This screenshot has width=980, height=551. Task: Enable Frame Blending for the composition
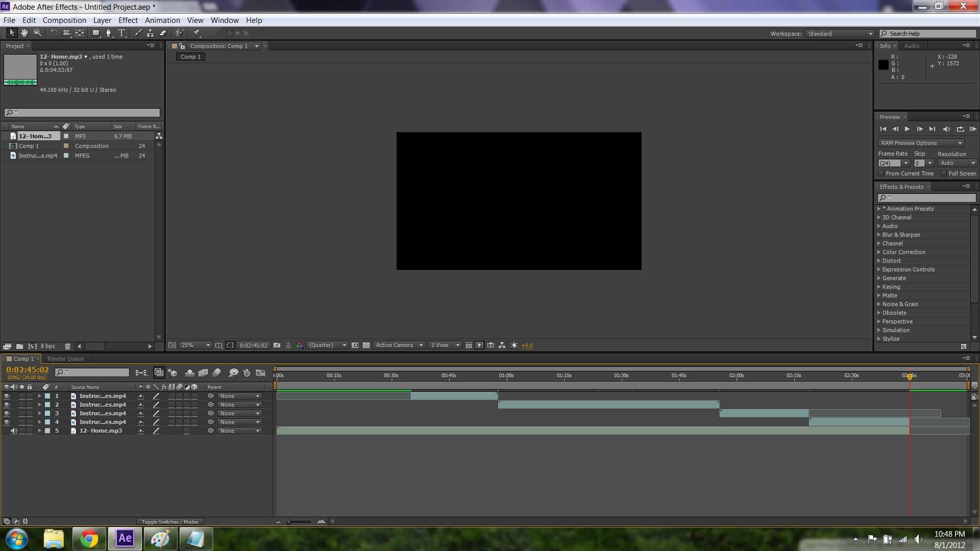[203, 373]
